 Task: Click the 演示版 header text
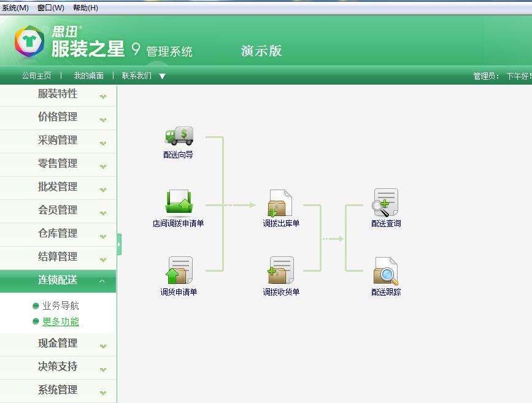tap(261, 51)
